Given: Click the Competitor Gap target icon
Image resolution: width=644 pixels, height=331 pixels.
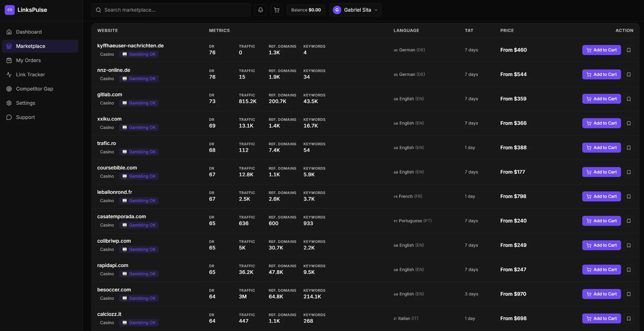Looking at the screenshot, I should click(x=9, y=89).
